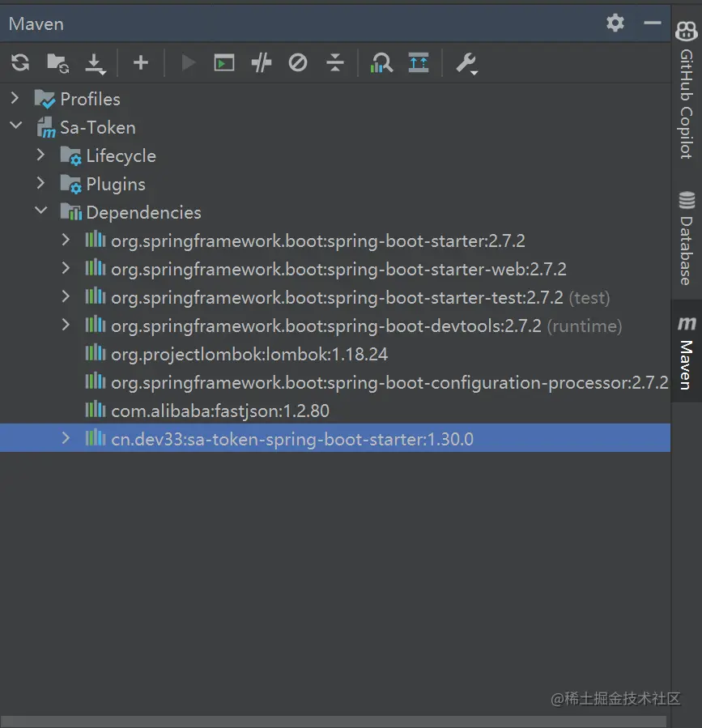Screen dimensions: 702x728
Task: Click the Profiles folder icon
Action: (x=45, y=99)
